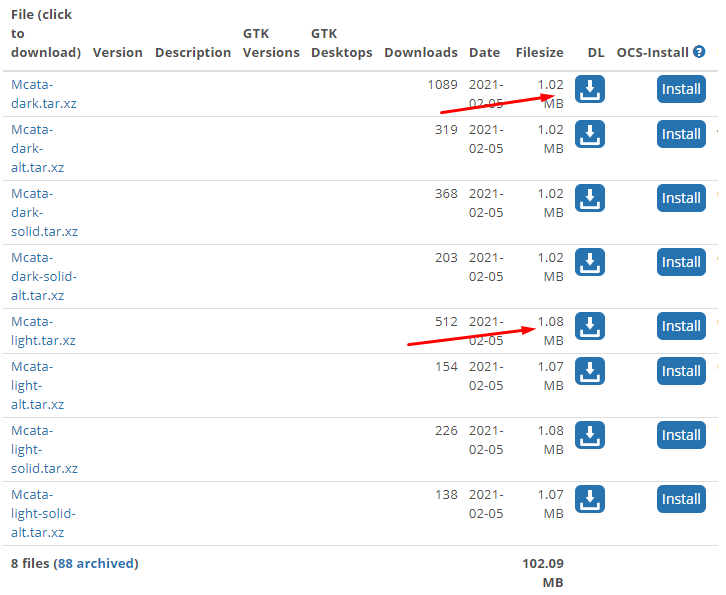The height and width of the screenshot is (595, 726).
Task: Click download icon for Mcata-light-solid-alt.tar.xz
Action: pyautogui.click(x=590, y=499)
